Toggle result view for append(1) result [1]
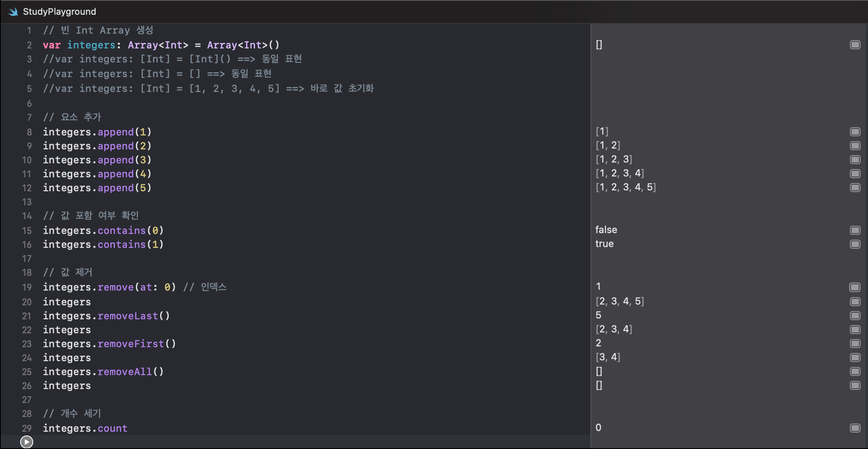The width and height of the screenshot is (868, 449). [855, 132]
